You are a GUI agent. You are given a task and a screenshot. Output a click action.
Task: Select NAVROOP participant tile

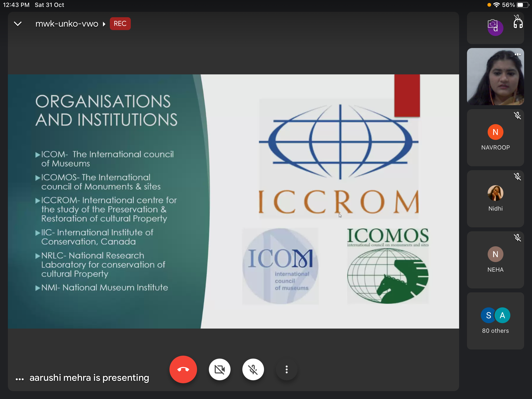(495, 138)
